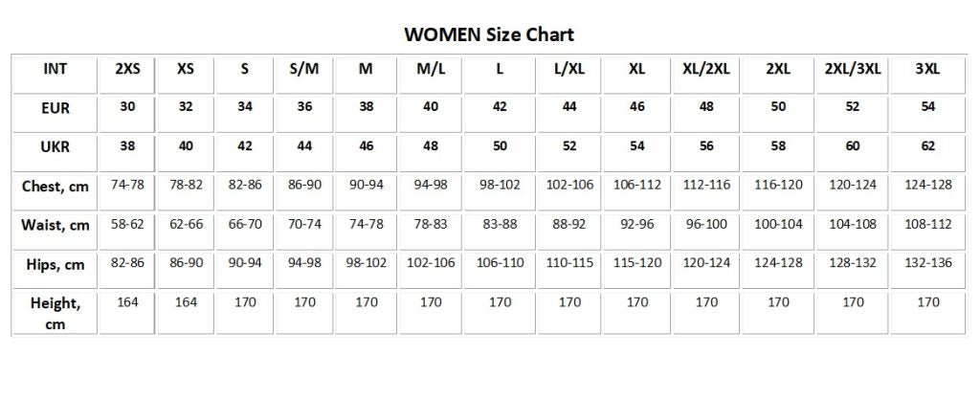Click the WOMEN Size Chart title
This screenshot has height=399, width=980.
click(x=489, y=33)
